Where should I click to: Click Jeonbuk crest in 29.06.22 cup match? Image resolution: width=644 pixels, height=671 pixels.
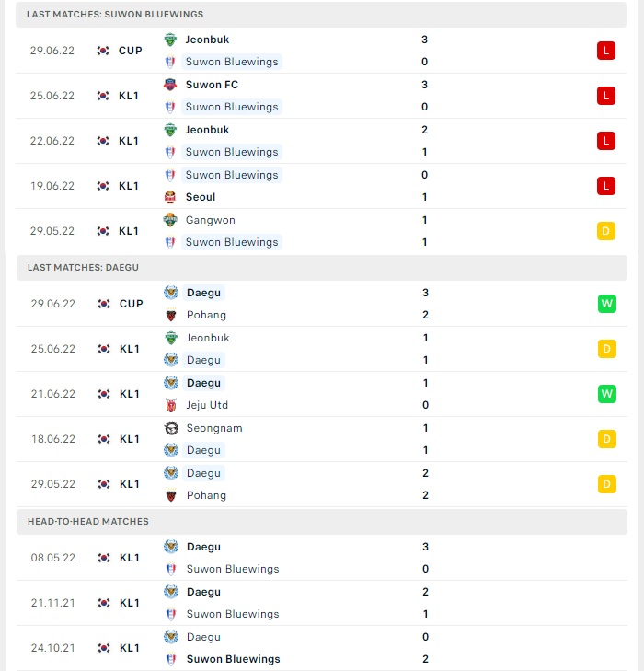point(170,40)
